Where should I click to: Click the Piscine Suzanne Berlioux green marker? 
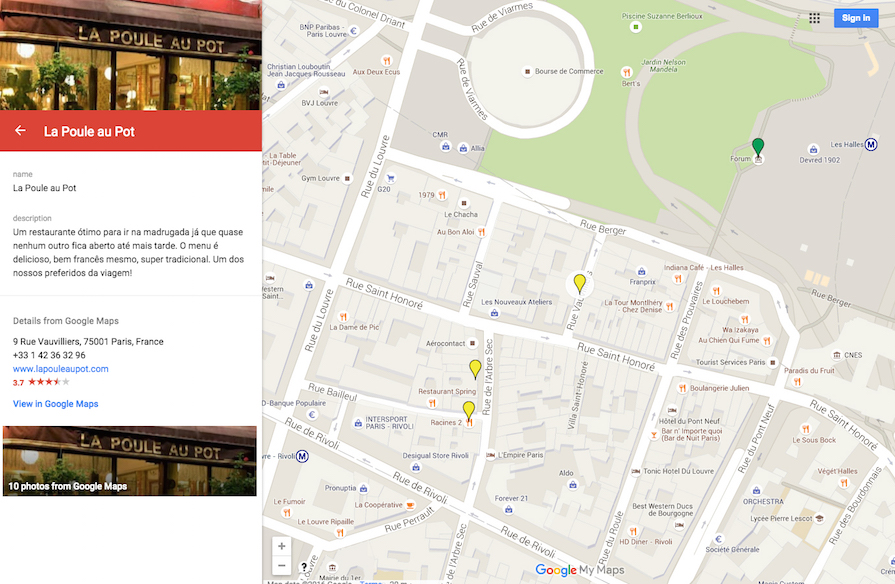click(x=635, y=27)
